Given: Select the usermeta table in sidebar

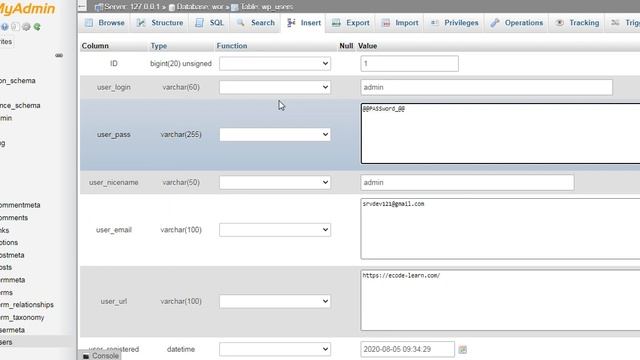Looking at the screenshot, I should tap(13, 330).
